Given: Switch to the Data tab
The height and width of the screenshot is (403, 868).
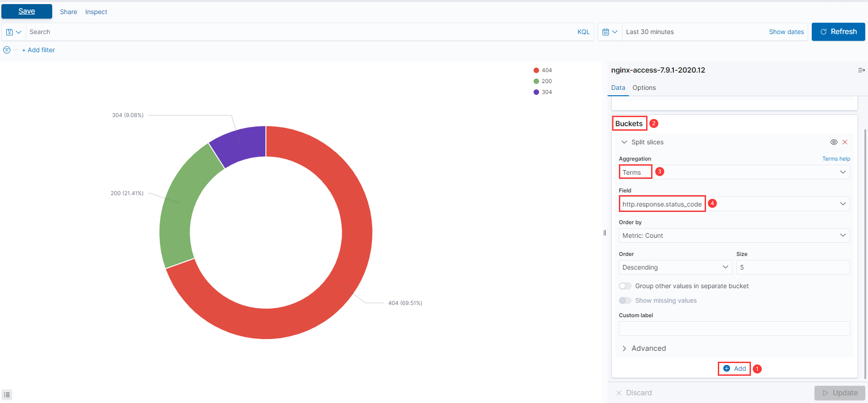Looking at the screenshot, I should coord(618,88).
